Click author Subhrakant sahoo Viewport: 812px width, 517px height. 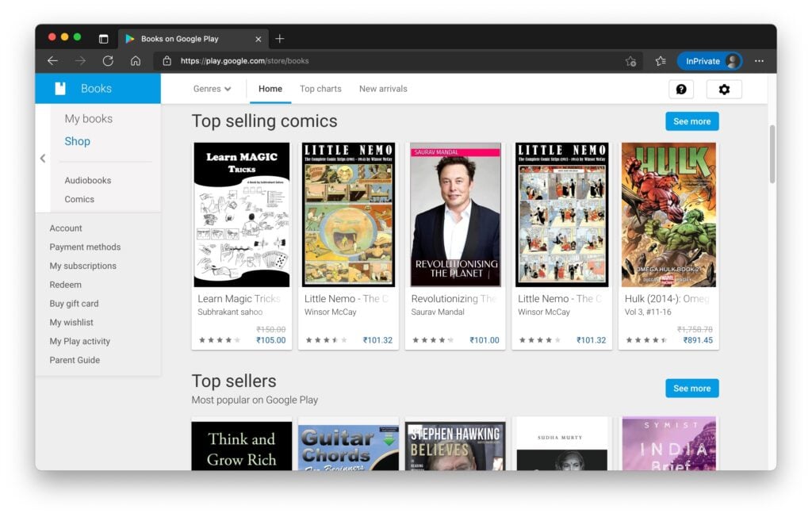pyautogui.click(x=230, y=312)
